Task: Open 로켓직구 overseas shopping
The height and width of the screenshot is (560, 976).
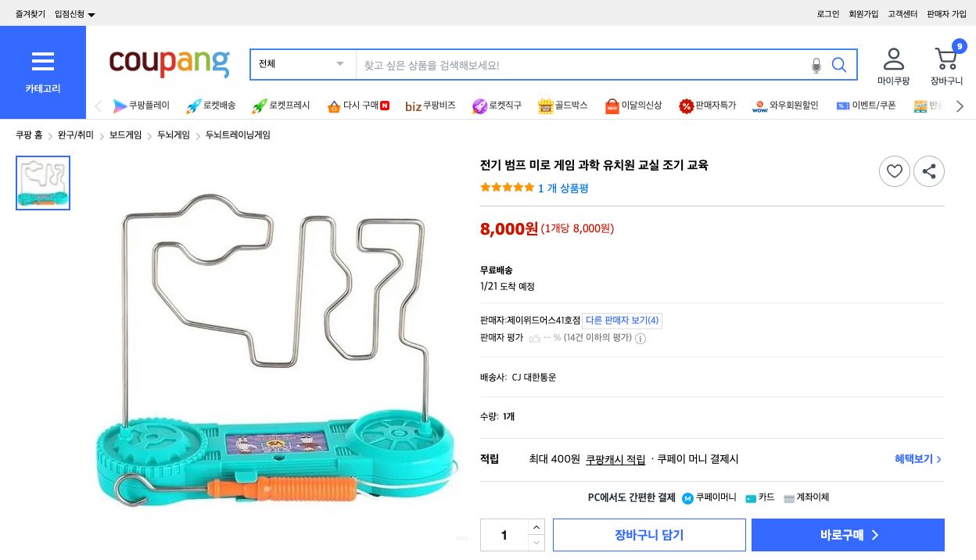Action: point(497,106)
